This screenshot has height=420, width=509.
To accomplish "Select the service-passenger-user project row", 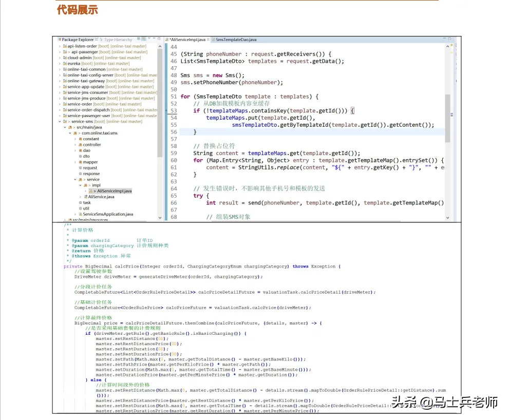I will (x=107, y=116).
